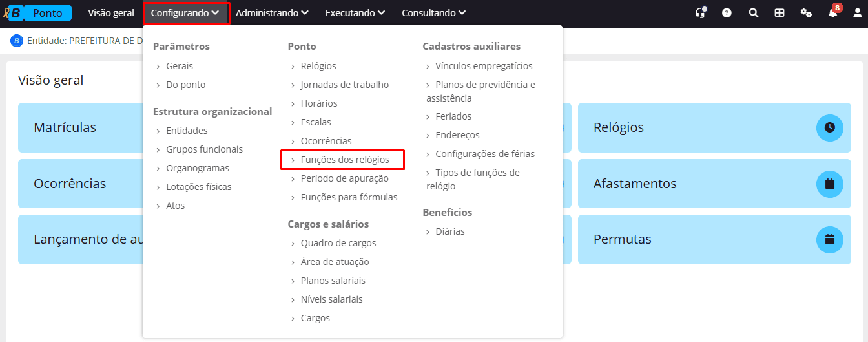Open the grid apps switcher icon
This screenshot has height=342, width=868.
pyautogui.click(x=780, y=13)
